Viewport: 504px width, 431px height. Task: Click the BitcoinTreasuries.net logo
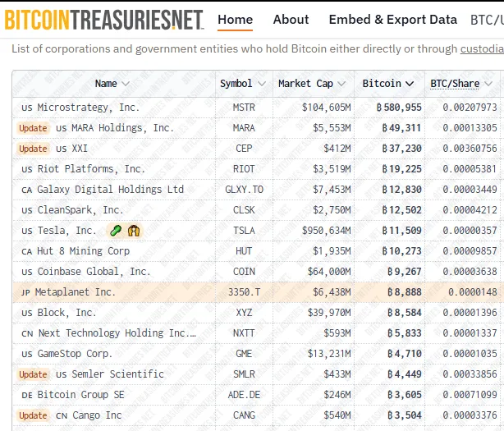click(103, 20)
